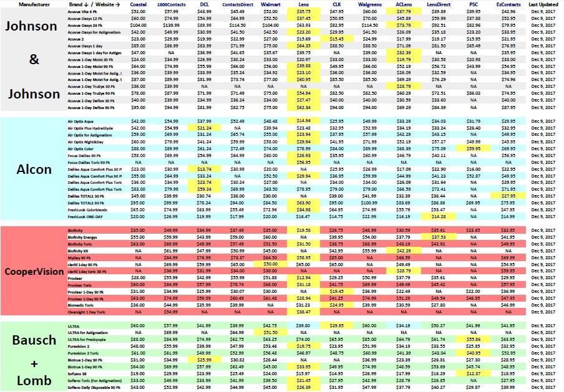Image resolution: width=564 pixels, height=392 pixels.
Task: Select the Air Optix Aqua brand cell
Action: coord(80,122)
